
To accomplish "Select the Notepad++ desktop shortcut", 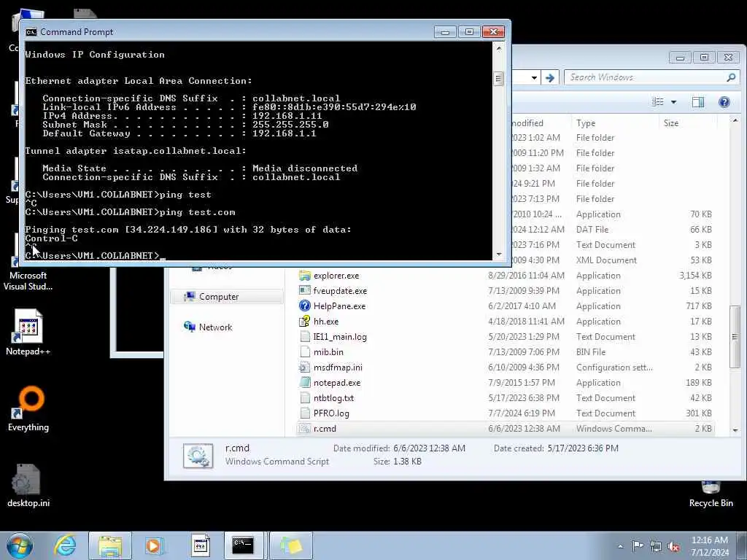I will click(28, 332).
